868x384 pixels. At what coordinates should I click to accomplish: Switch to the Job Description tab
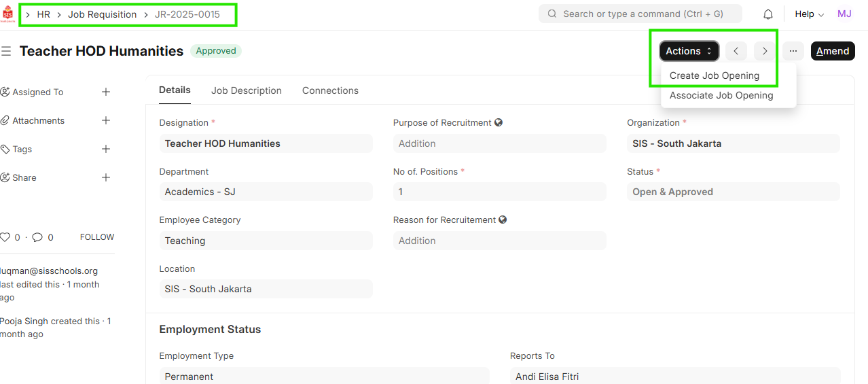[246, 90]
